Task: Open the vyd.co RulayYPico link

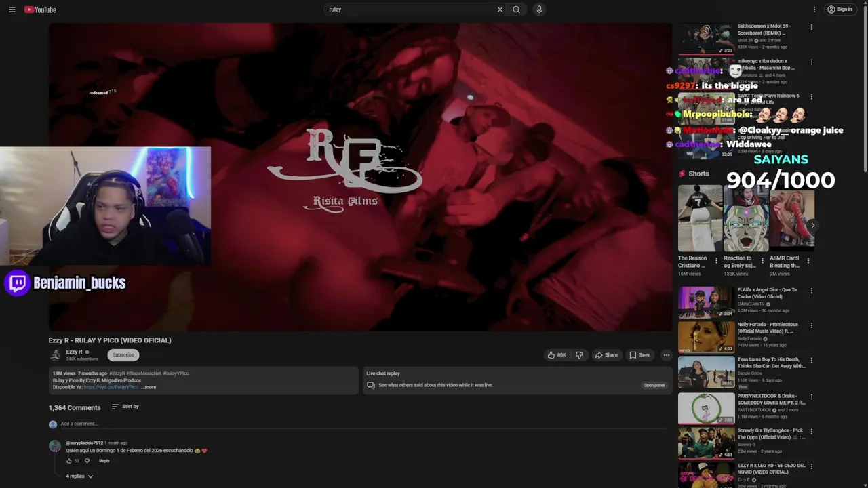Action: (111, 387)
